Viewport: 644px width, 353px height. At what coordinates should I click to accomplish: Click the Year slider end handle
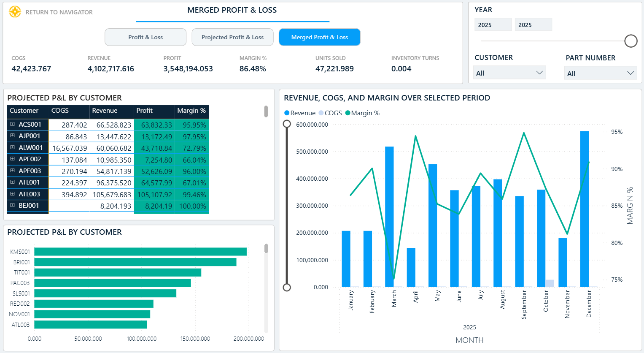(x=631, y=41)
